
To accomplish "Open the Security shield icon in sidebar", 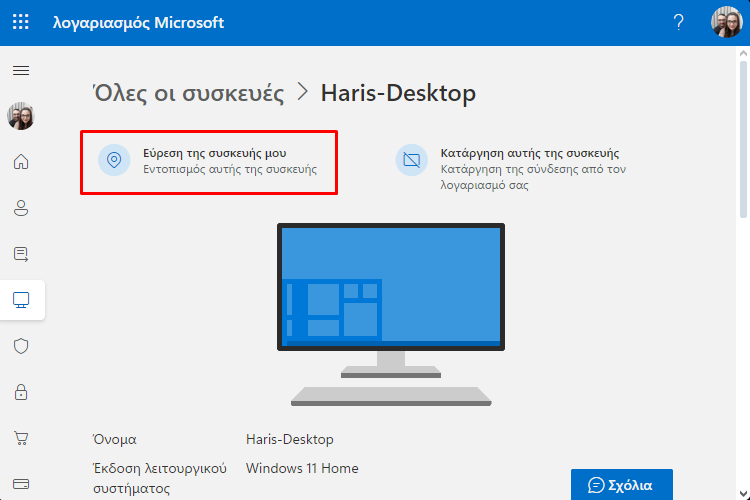I will tap(21, 346).
